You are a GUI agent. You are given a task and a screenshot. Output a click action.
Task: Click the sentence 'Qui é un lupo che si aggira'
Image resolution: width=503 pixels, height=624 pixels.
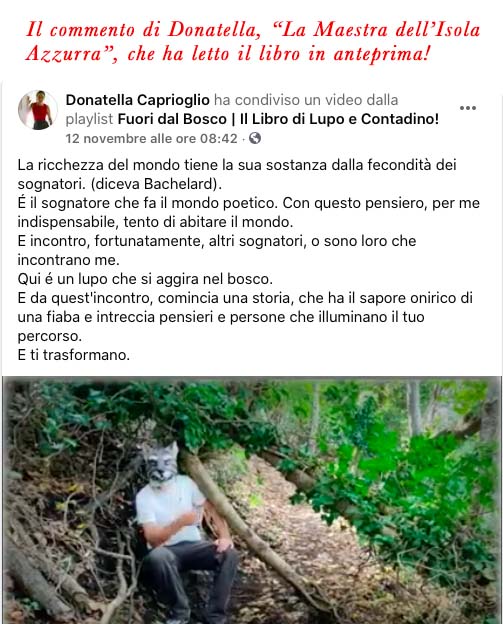tap(145, 279)
